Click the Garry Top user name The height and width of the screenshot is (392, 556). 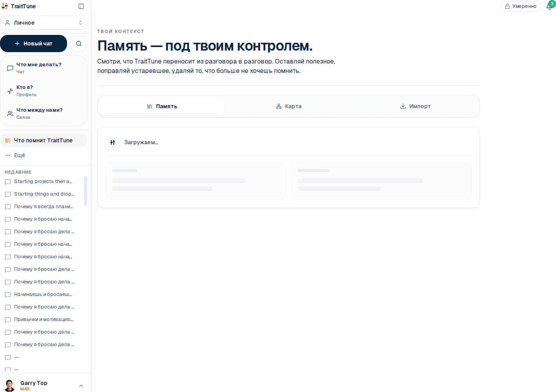(34, 383)
